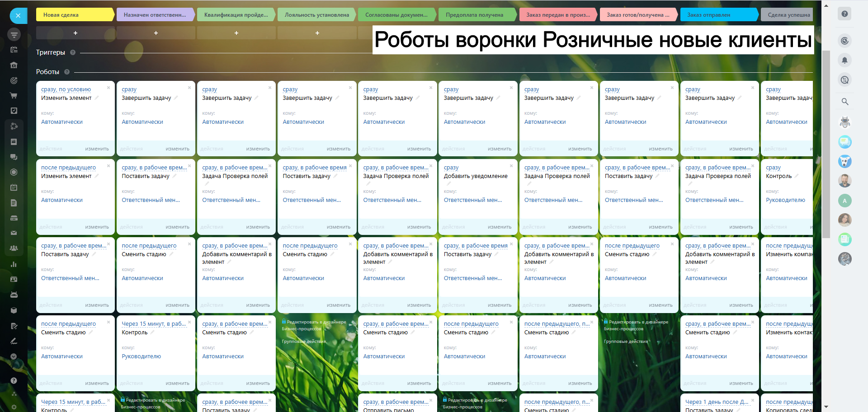Click изменить on first Изменить элемент robot
Screen dimensions: 868x412
(x=97, y=149)
